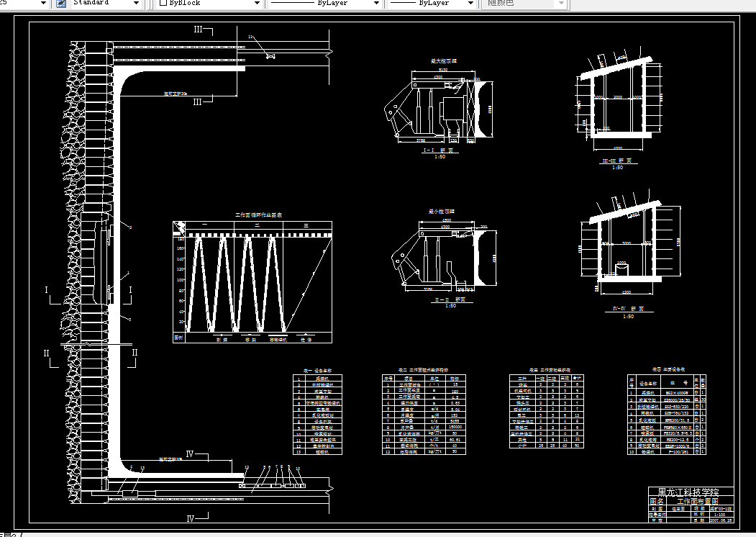The image size is (756, 537).
Task: Select the upper IV section cut marker
Action: point(196,455)
